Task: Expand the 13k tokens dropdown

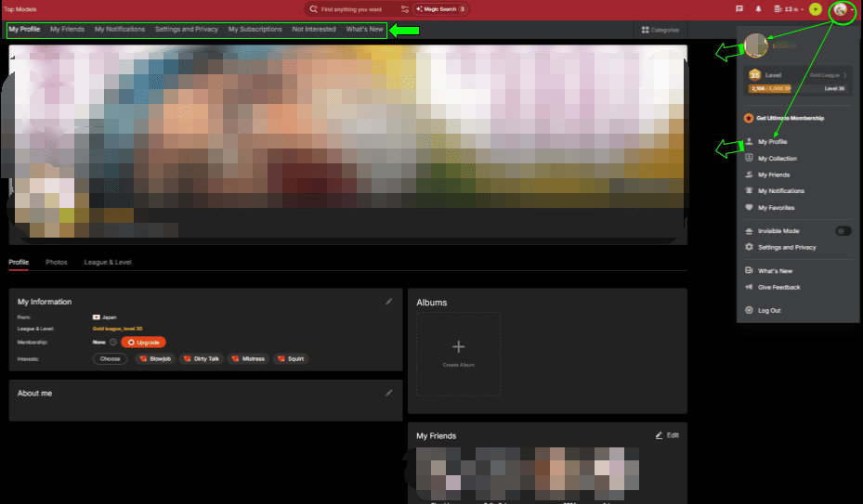Action: (789, 9)
